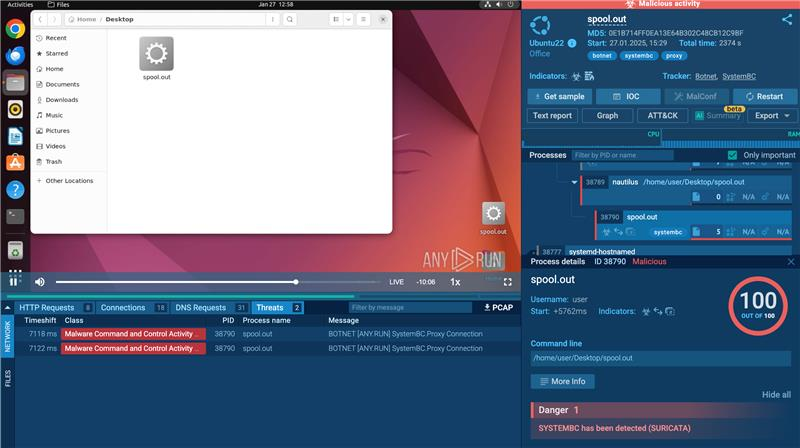
Task: Open the Export dropdown
Action: (772, 115)
